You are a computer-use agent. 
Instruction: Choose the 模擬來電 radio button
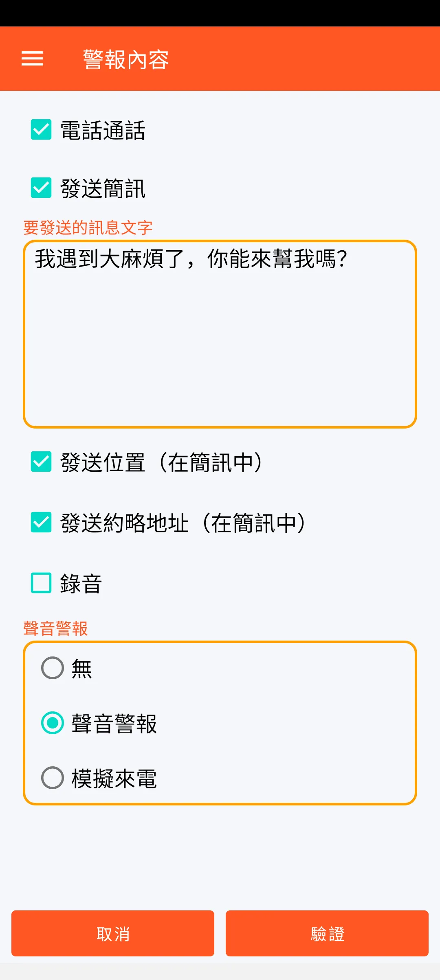pyautogui.click(x=53, y=778)
